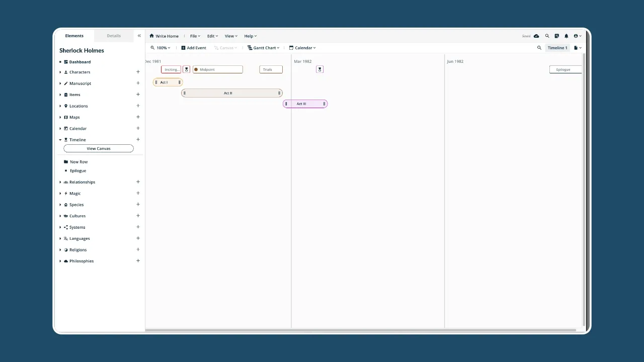Image resolution: width=644 pixels, height=362 pixels.
Task: Open search from the top menu bar
Action: 547,36
